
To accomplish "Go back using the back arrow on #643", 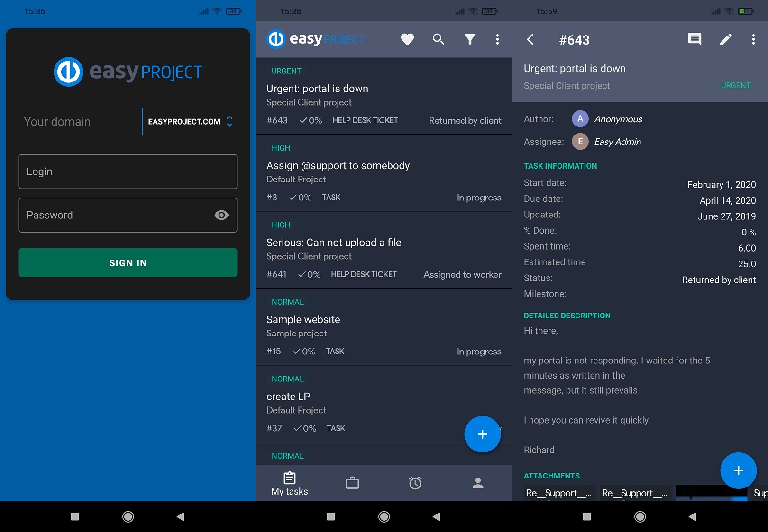I will coord(530,40).
